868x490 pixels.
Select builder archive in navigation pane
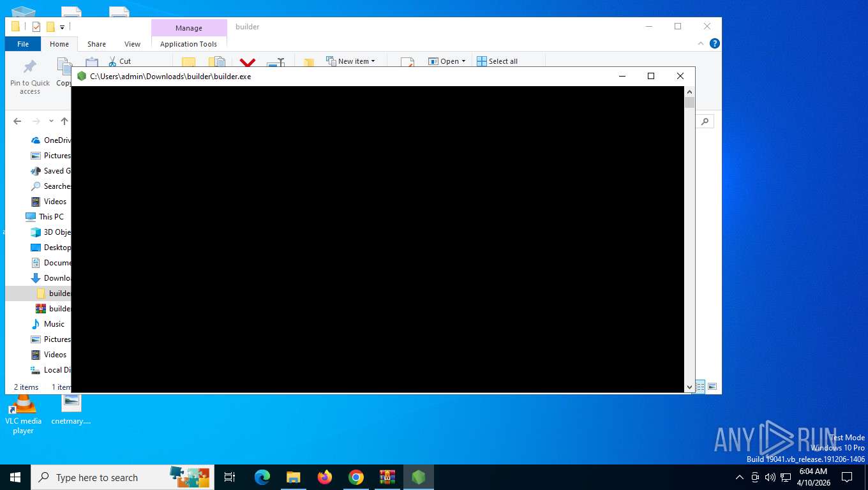click(x=54, y=309)
